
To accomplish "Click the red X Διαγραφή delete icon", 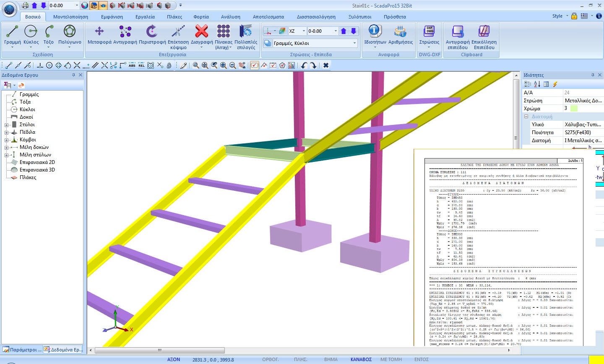I will tap(202, 31).
